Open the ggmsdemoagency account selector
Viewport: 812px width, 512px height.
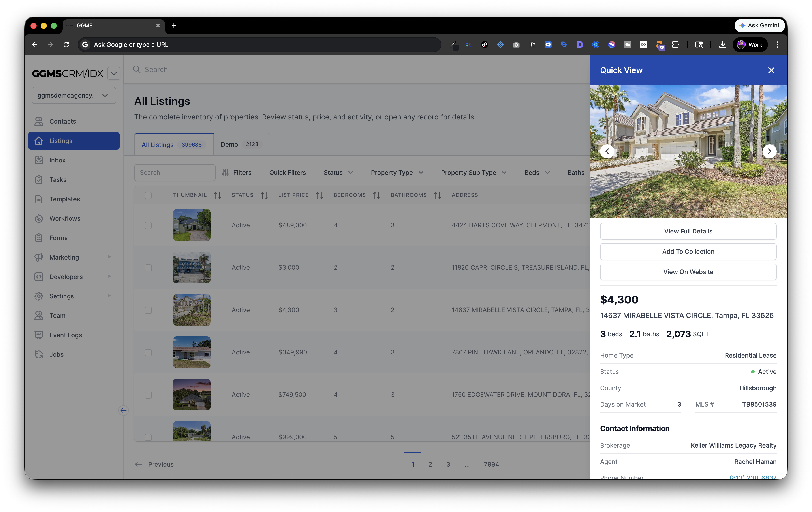click(73, 96)
